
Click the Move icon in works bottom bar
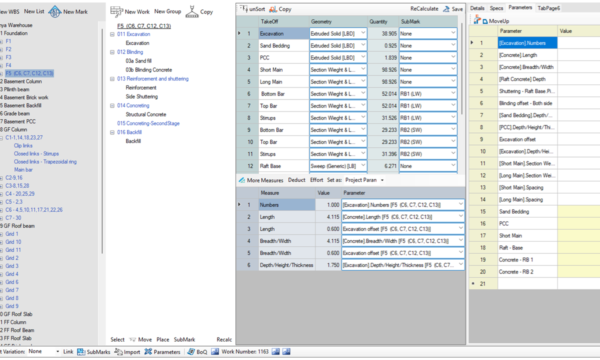tap(133, 339)
